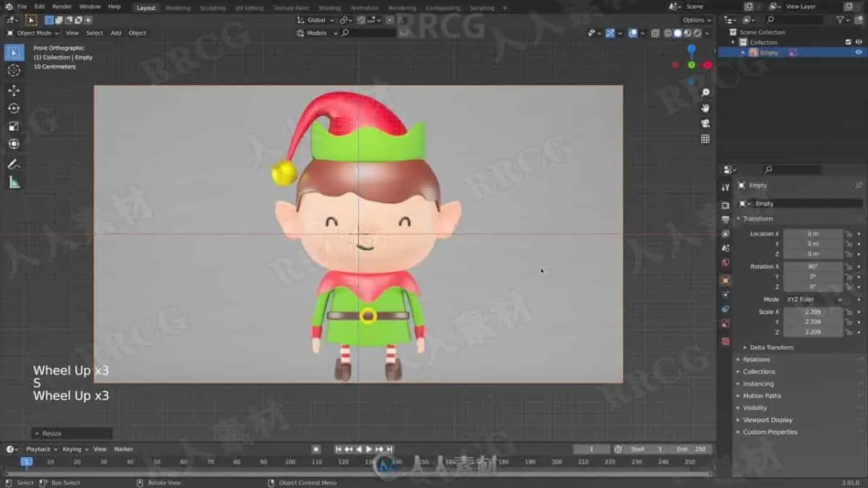The width and height of the screenshot is (868, 488).
Task: Open the Add menu in viewport header
Action: click(x=116, y=33)
